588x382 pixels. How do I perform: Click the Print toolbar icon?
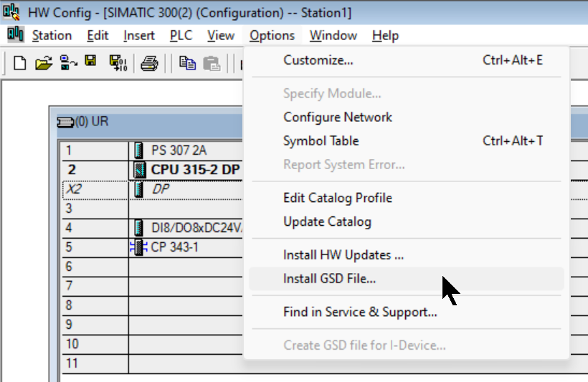tap(149, 63)
